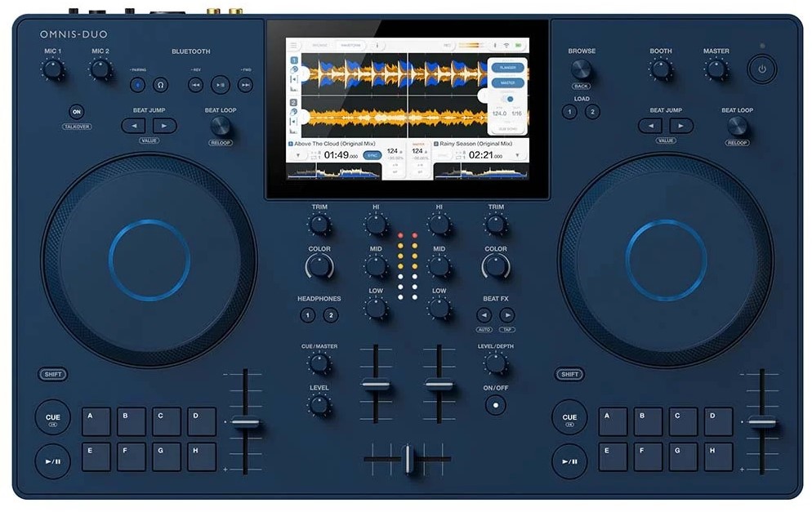The image size is (812, 512).
Task: Click the channel 1 COLOR knob
Action: pos(319,266)
